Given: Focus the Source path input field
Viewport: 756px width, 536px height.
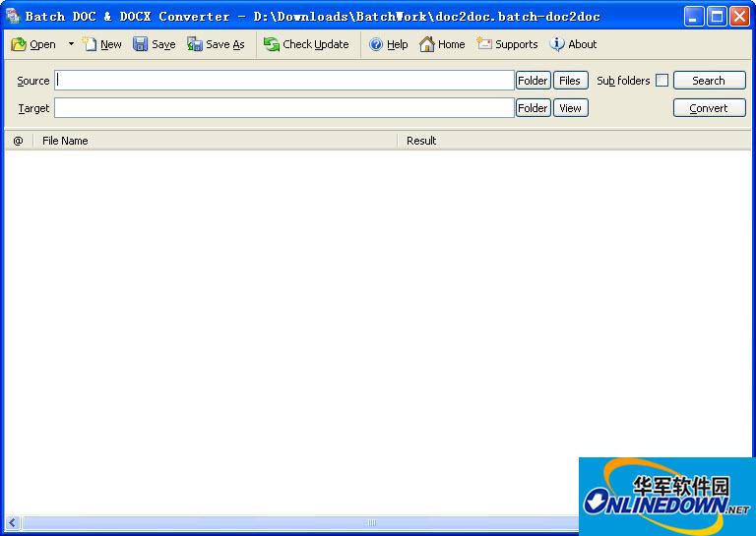Looking at the screenshot, I should point(284,81).
